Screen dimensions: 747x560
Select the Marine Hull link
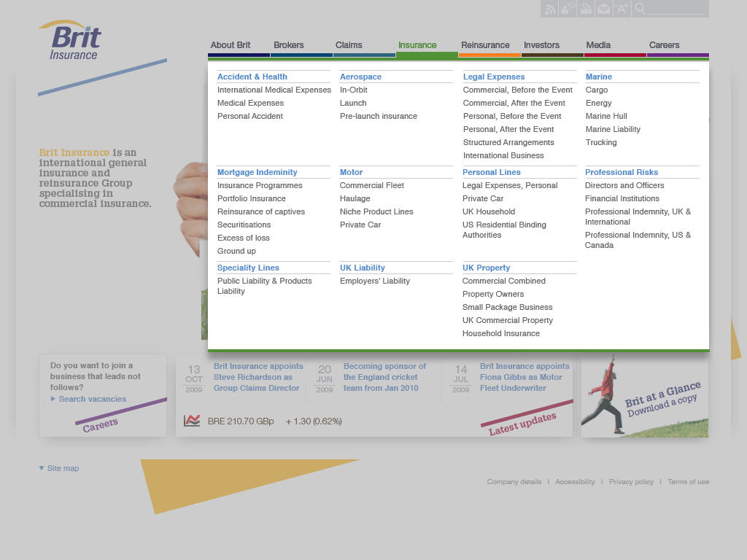click(606, 116)
